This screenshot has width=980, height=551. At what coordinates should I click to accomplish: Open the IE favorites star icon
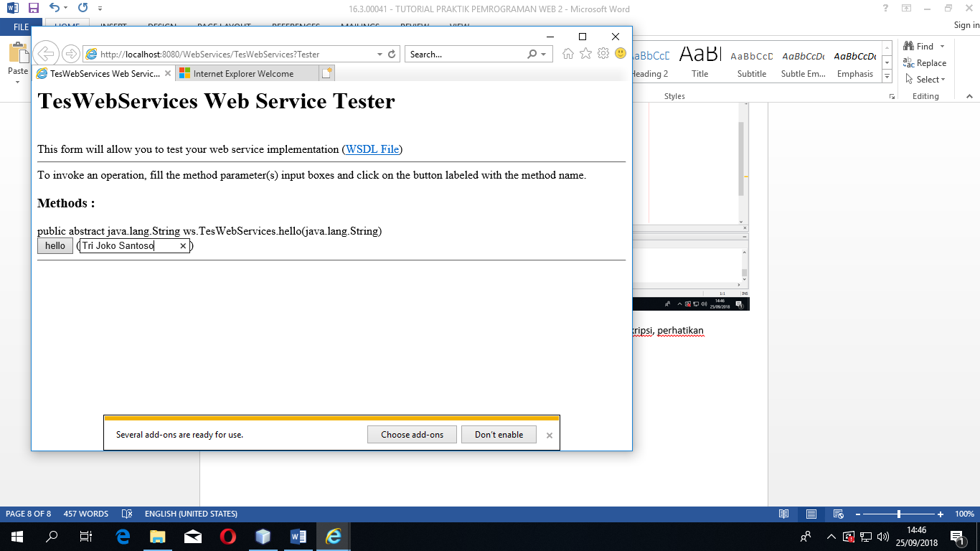click(585, 54)
